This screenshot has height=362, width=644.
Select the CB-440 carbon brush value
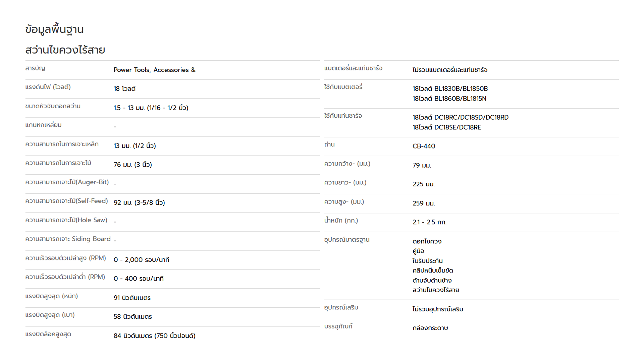(424, 146)
